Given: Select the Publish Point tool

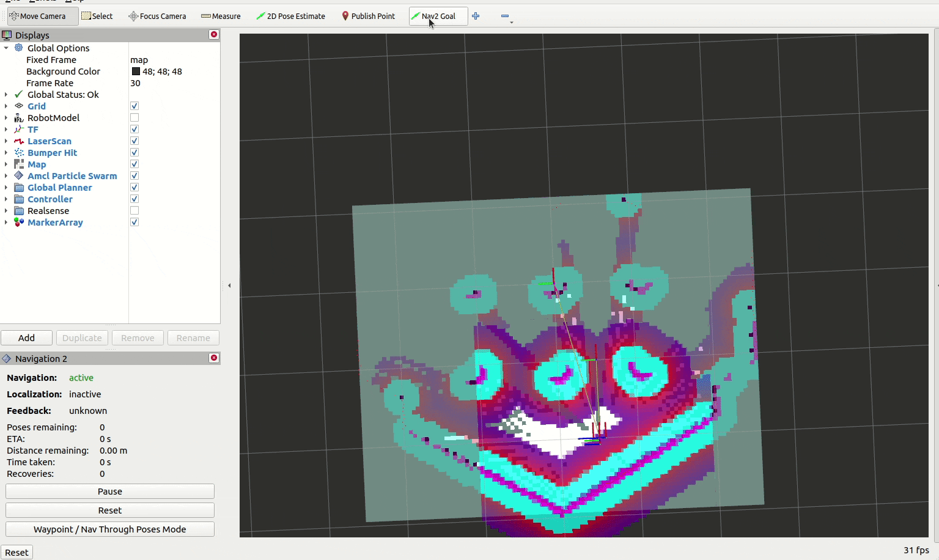Looking at the screenshot, I should click(x=368, y=17).
